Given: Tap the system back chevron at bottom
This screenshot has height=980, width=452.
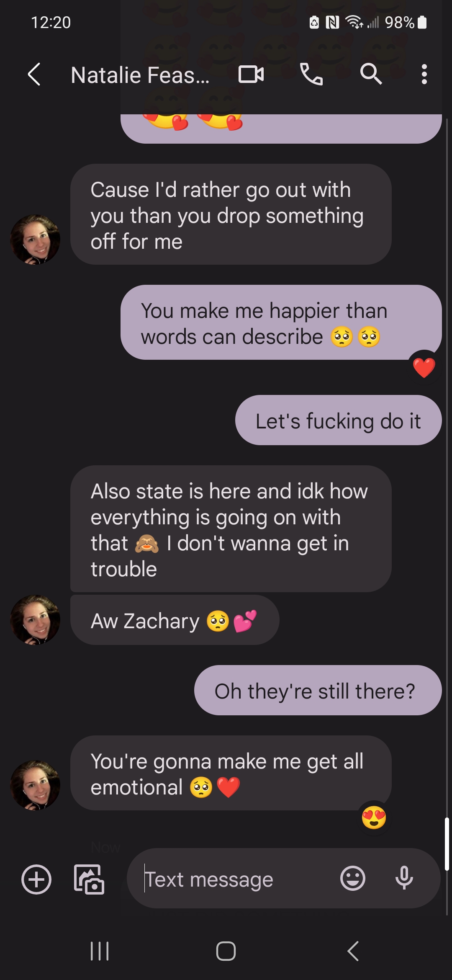Looking at the screenshot, I should point(353,951).
